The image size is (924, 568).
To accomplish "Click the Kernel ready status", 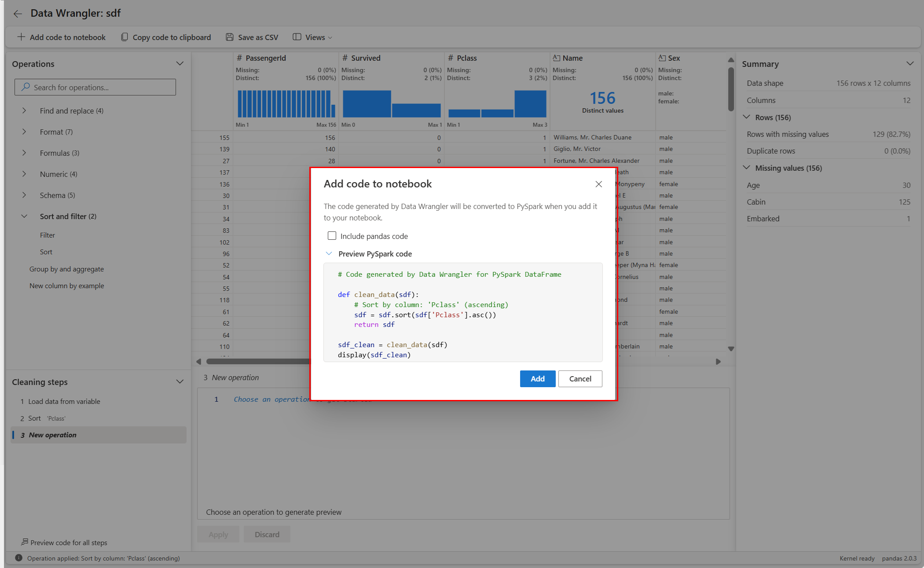I will click(x=857, y=558).
